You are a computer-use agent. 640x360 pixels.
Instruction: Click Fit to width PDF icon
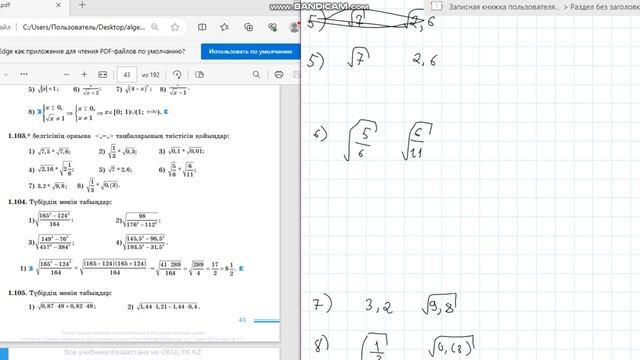click(x=102, y=75)
